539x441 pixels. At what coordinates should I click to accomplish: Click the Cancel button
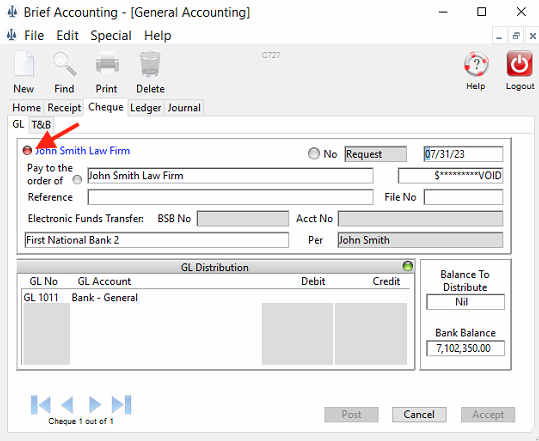click(x=419, y=415)
